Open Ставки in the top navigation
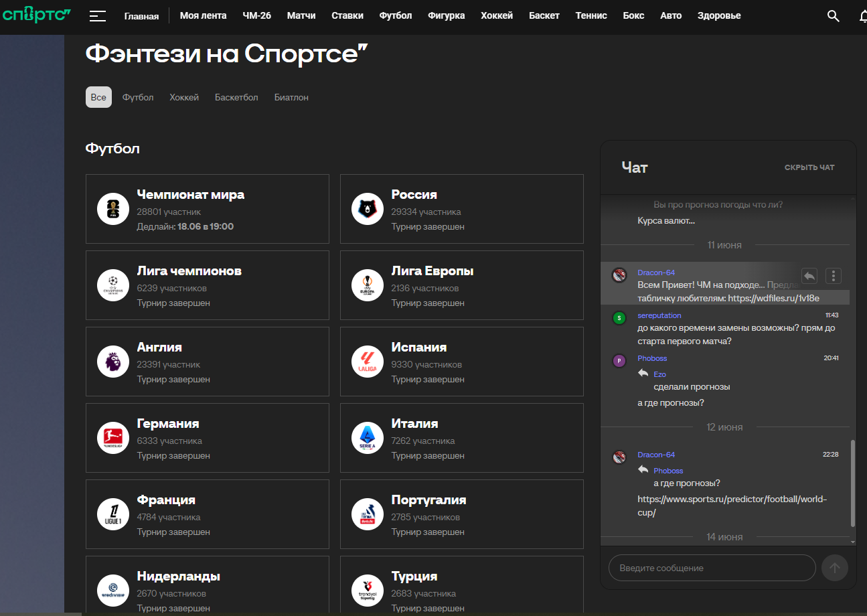 click(347, 15)
